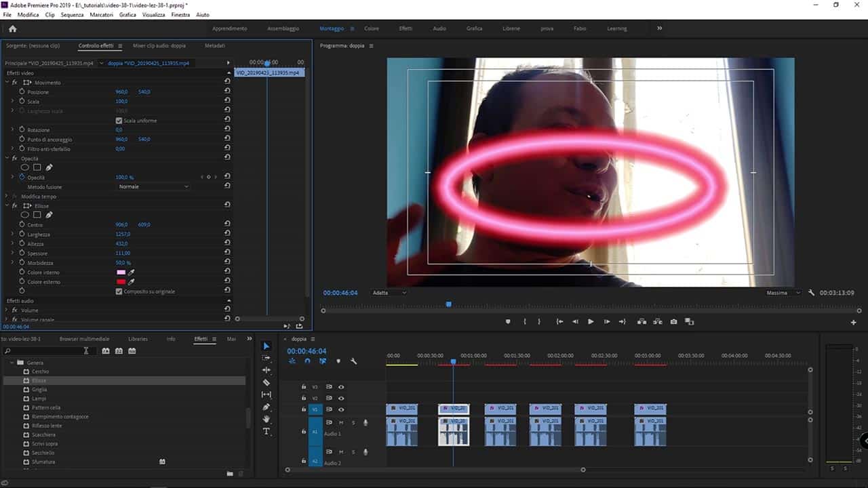Collapse the Ellisse effect properties
Image resolution: width=868 pixels, height=488 pixels.
(x=7, y=206)
